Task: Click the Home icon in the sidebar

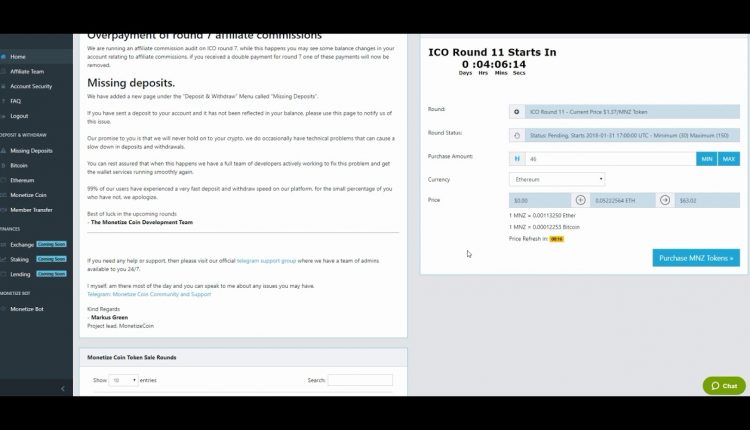Action: [3, 56]
